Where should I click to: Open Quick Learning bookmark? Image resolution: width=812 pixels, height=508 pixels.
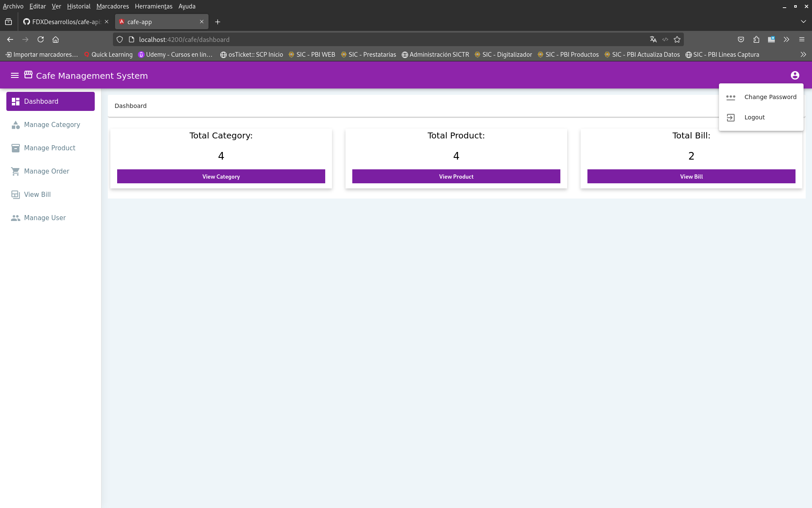108,55
